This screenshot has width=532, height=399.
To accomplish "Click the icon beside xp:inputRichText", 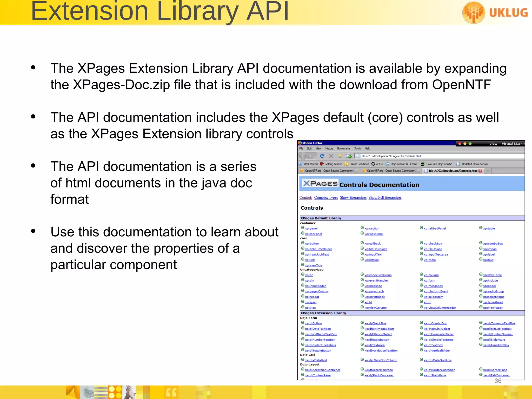I will [303, 254].
